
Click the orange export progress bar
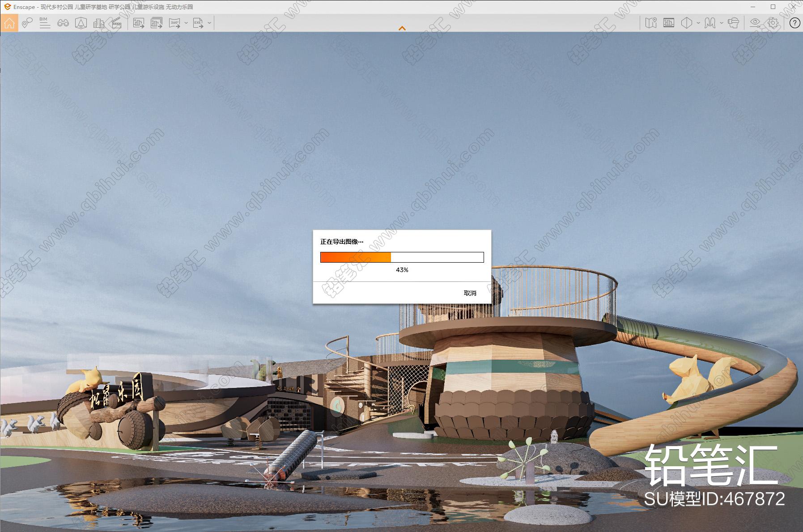click(x=402, y=257)
